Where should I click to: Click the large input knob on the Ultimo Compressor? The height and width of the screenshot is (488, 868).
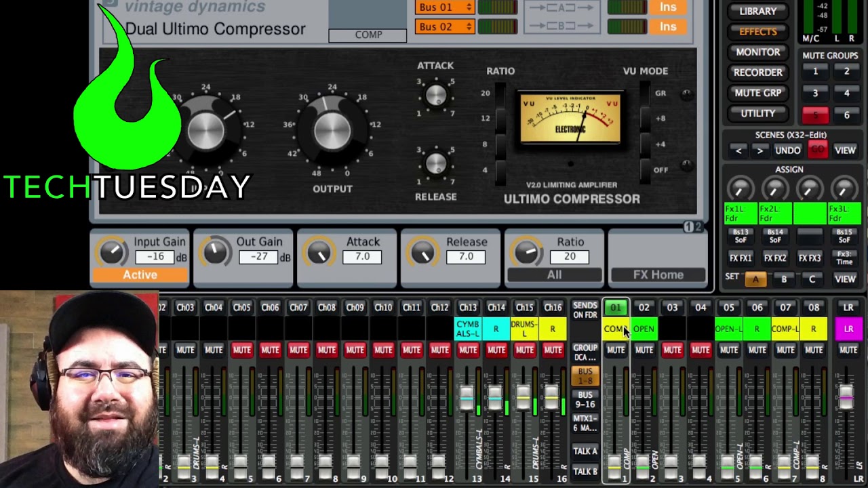pyautogui.click(x=206, y=129)
